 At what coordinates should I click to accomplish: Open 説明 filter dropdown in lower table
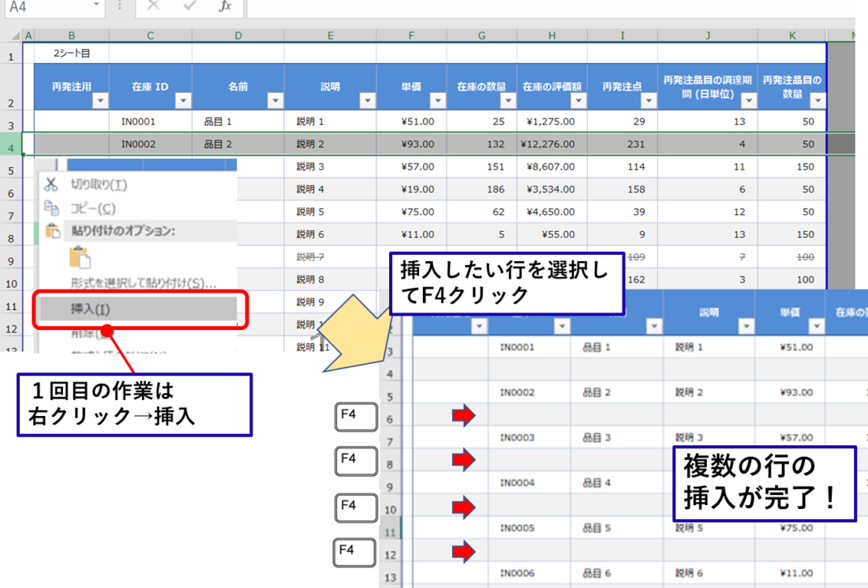tap(746, 327)
